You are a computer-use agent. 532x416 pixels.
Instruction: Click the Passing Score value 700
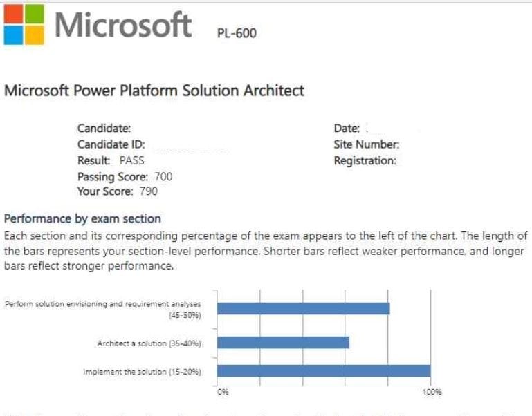[x=163, y=176]
